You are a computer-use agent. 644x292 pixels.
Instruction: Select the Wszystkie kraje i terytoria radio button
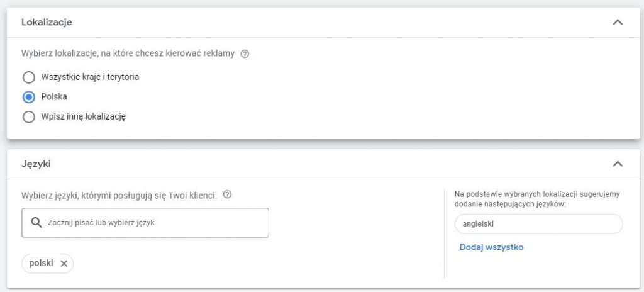[28, 77]
